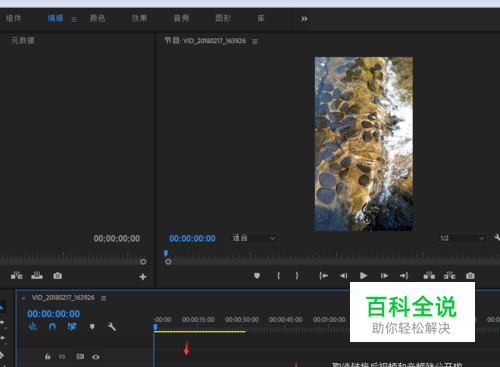Open the timeline panel hamburger menu
The width and height of the screenshot is (500, 367).
pyautogui.click(x=104, y=298)
